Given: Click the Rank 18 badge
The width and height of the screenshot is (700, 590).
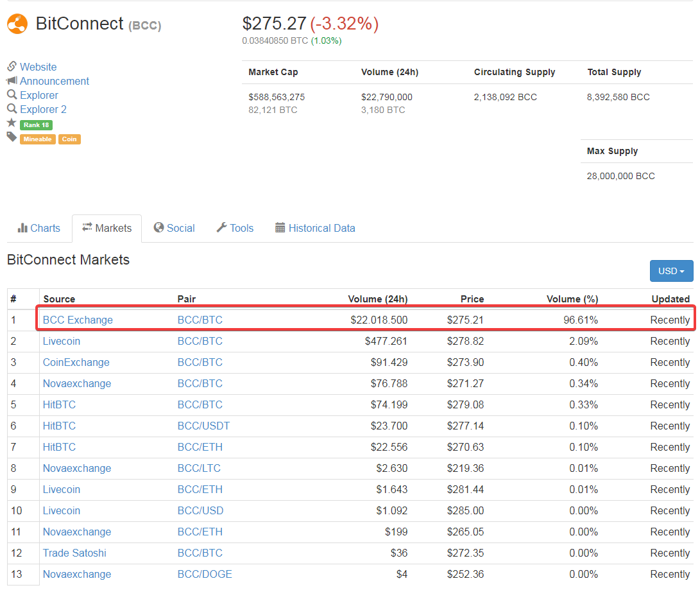Looking at the screenshot, I should pyautogui.click(x=36, y=125).
